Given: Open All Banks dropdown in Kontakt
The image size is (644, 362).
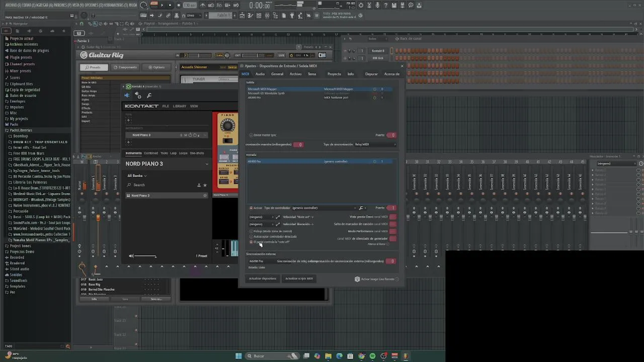Looking at the screenshot, I should (137, 176).
